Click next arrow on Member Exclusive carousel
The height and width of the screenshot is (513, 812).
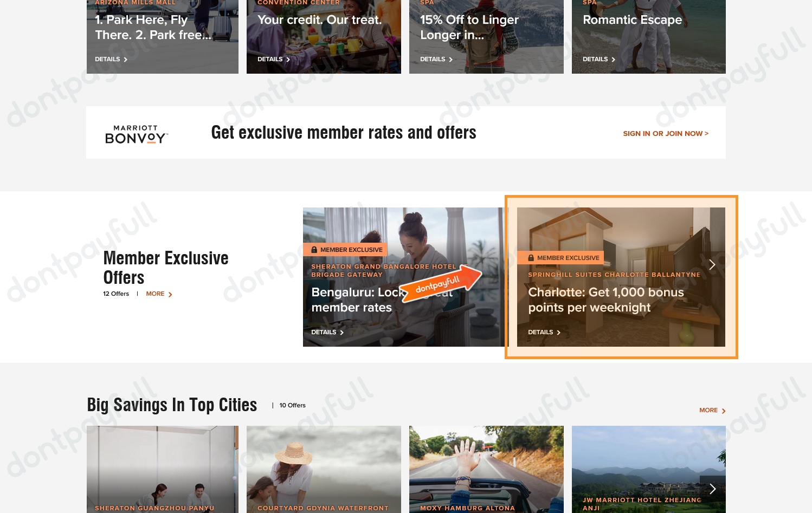coord(712,264)
